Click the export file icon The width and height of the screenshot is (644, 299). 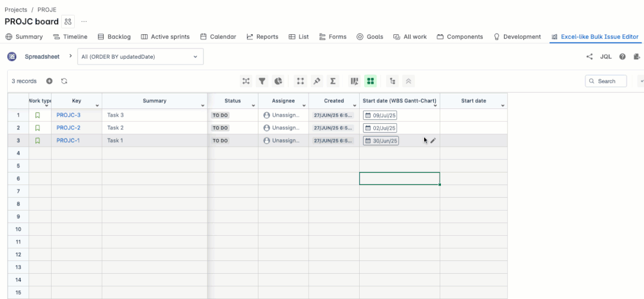(x=637, y=57)
